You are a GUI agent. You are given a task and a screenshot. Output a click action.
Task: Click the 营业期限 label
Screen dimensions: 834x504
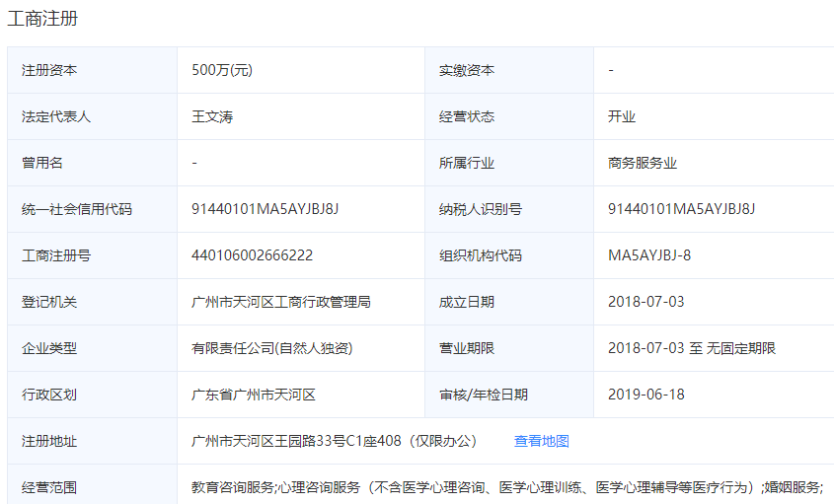click(467, 348)
